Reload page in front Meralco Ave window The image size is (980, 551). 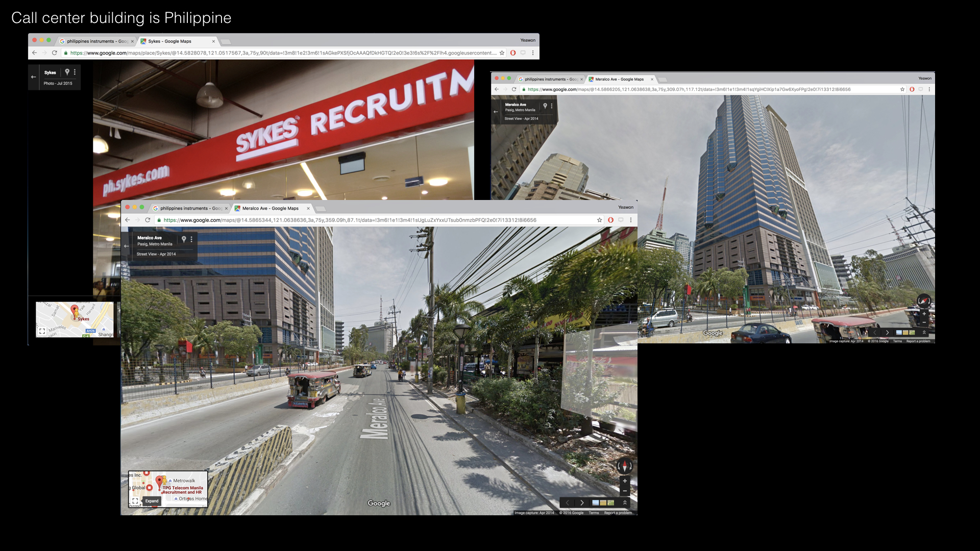148,220
